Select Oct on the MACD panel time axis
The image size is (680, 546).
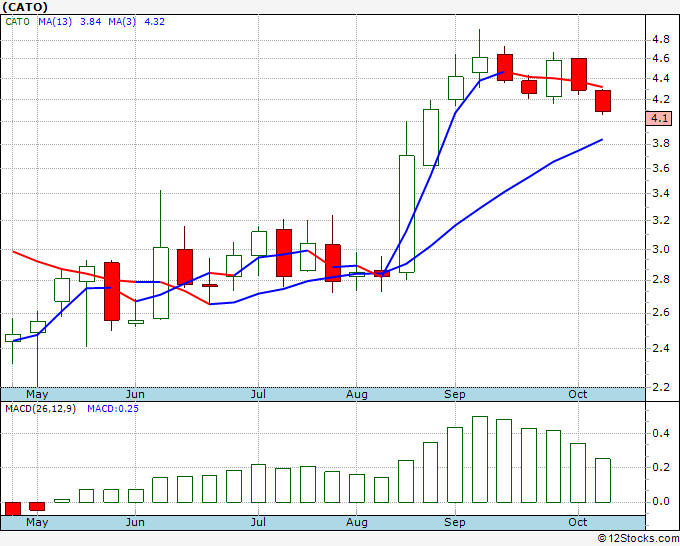click(x=578, y=522)
